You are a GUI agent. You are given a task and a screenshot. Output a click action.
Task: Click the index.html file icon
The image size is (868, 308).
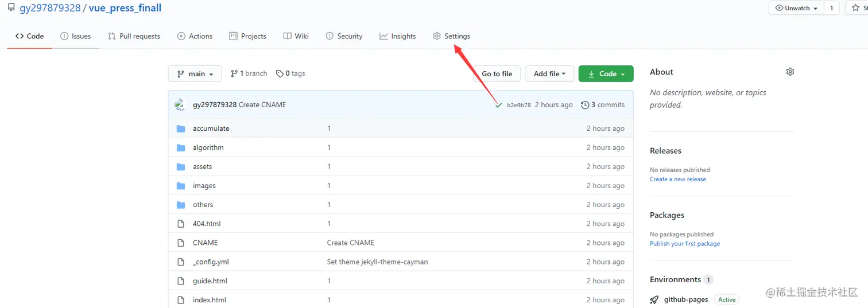coord(181,300)
